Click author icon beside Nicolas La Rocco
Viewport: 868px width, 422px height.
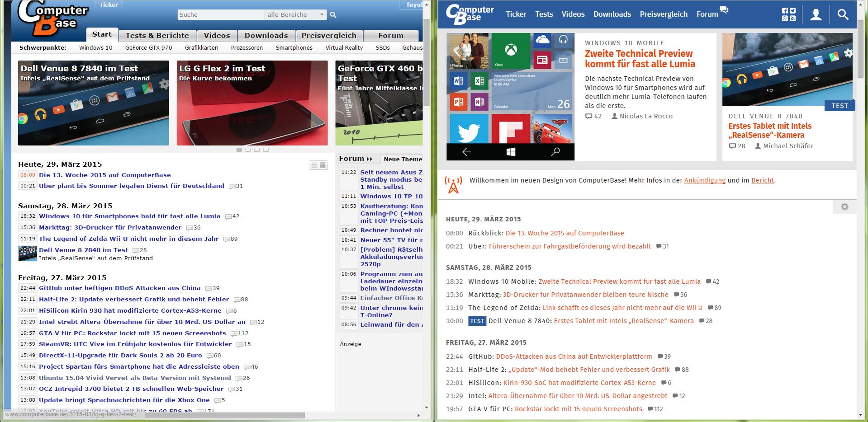click(614, 116)
